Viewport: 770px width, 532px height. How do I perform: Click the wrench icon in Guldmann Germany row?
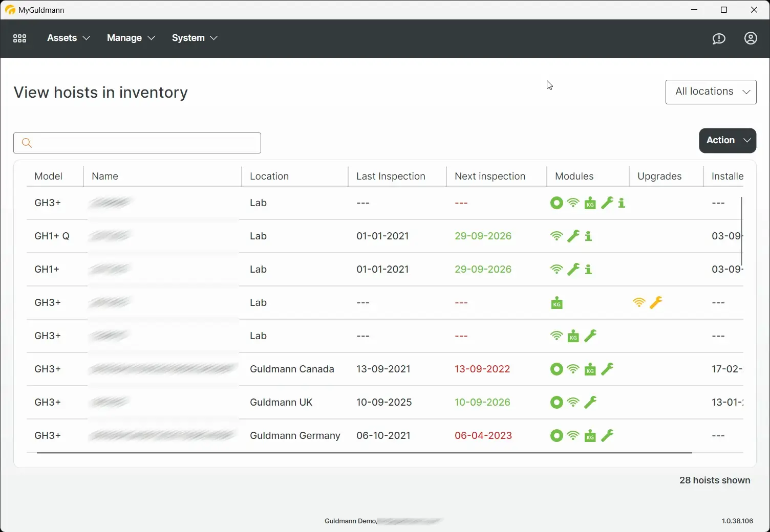click(x=607, y=436)
